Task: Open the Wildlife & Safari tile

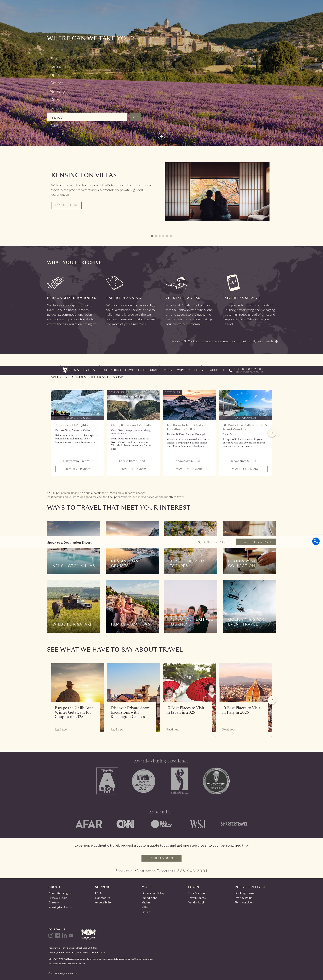Action: point(74,606)
